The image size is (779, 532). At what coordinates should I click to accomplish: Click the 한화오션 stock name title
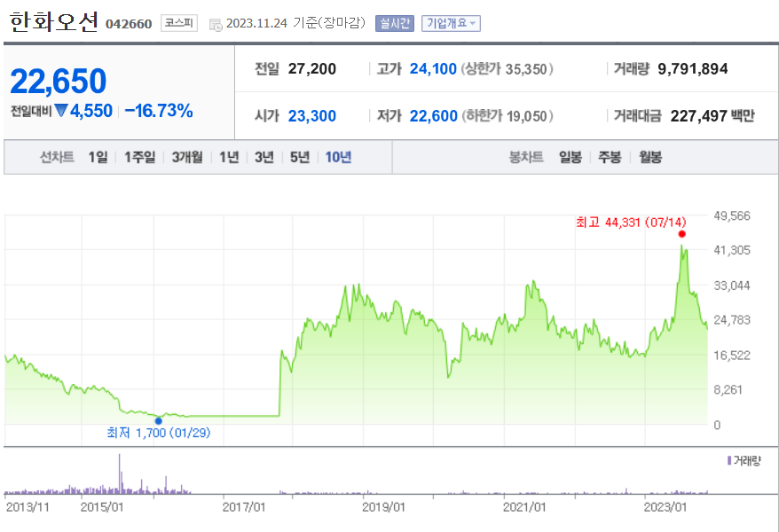pyautogui.click(x=53, y=22)
